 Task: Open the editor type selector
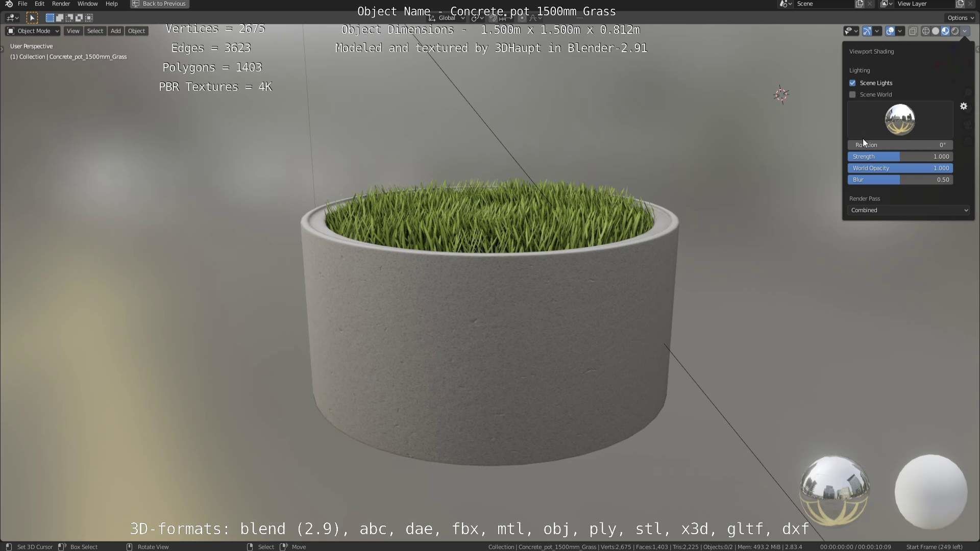click(12, 18)
